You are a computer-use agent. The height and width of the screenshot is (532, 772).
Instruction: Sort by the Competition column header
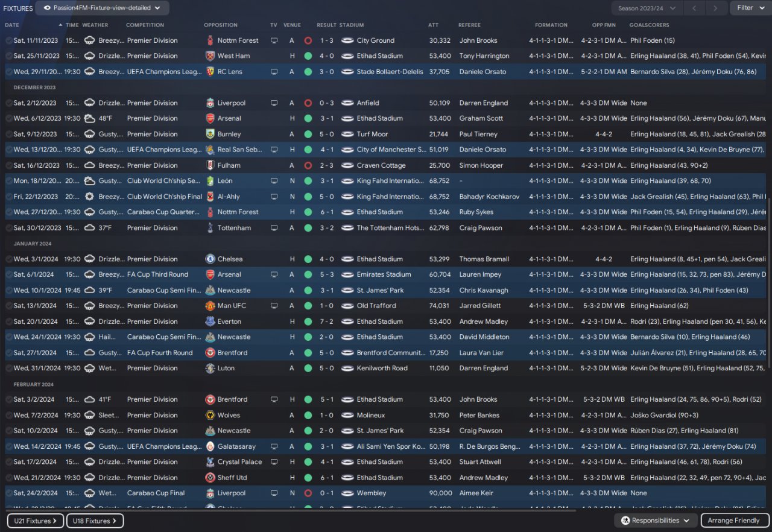(x=145, y=25)
